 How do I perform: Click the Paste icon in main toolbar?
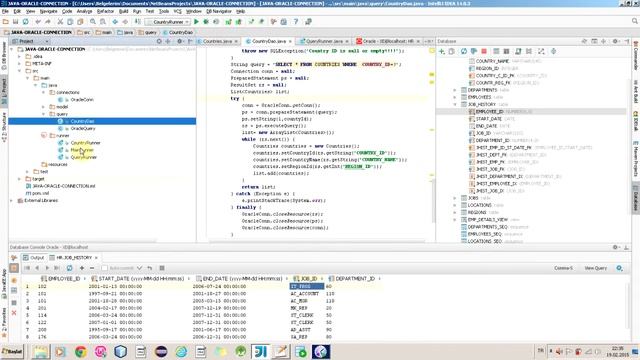point(80,22)
